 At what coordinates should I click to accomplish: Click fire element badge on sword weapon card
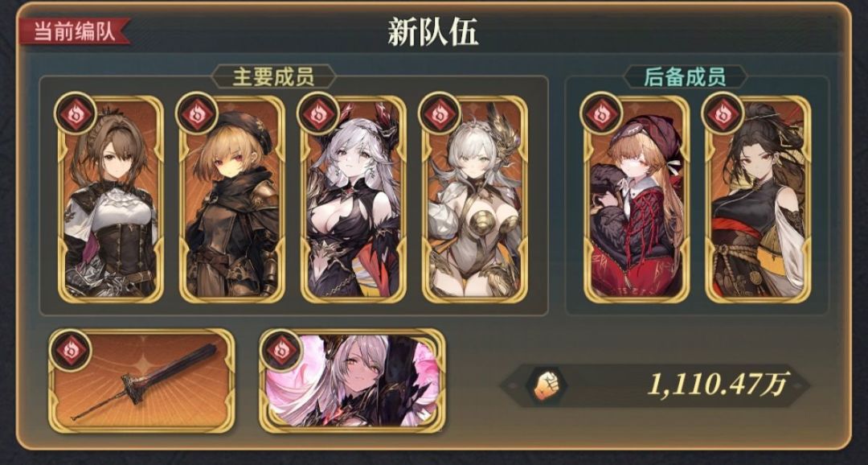(x=70, y=350)
